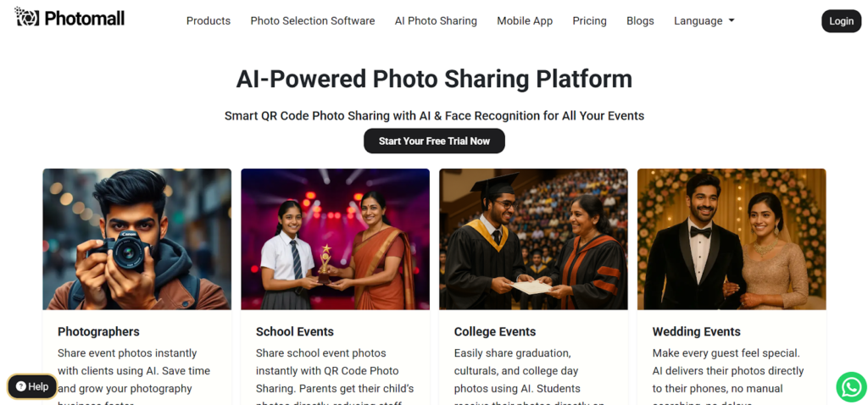Click the Photographers card heading
Screen dimensions: 868x405
pyautogui.click(x=98, y=331)
